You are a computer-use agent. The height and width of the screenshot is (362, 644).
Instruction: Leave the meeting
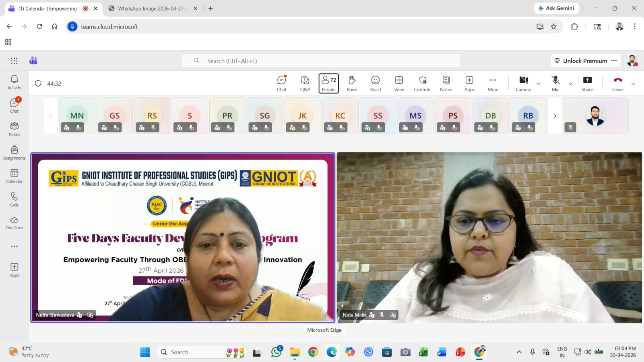[618, 84]
